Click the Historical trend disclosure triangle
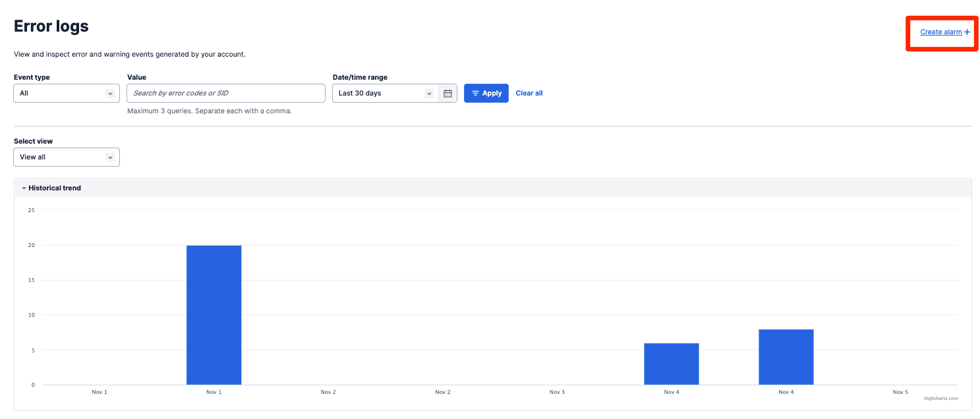Viewport: 980px width, 419px height. [x=24, y=188]
